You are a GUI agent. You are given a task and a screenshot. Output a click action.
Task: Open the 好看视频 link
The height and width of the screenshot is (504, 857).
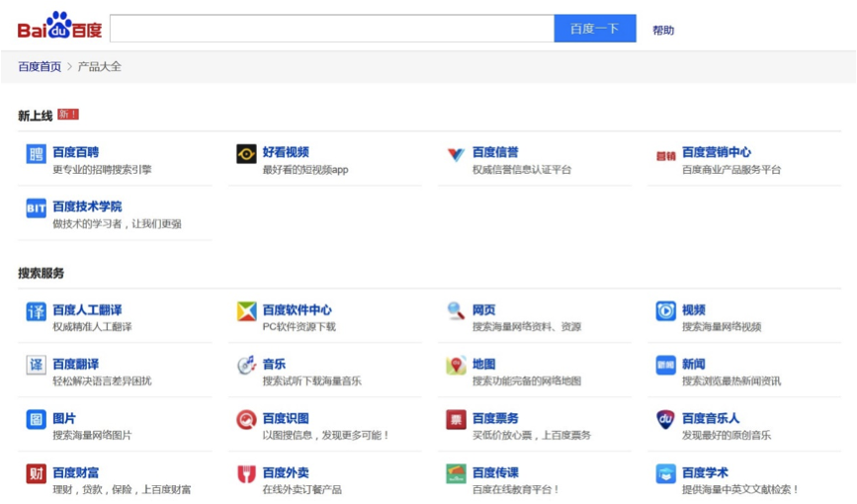point(286,152)
